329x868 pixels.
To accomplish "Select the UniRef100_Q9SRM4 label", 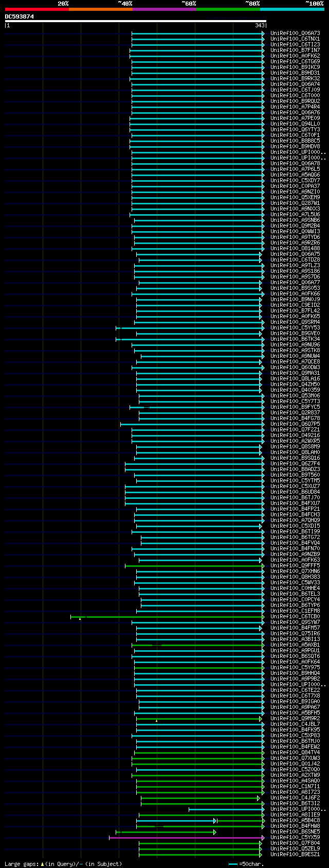I will pos(295,322).
